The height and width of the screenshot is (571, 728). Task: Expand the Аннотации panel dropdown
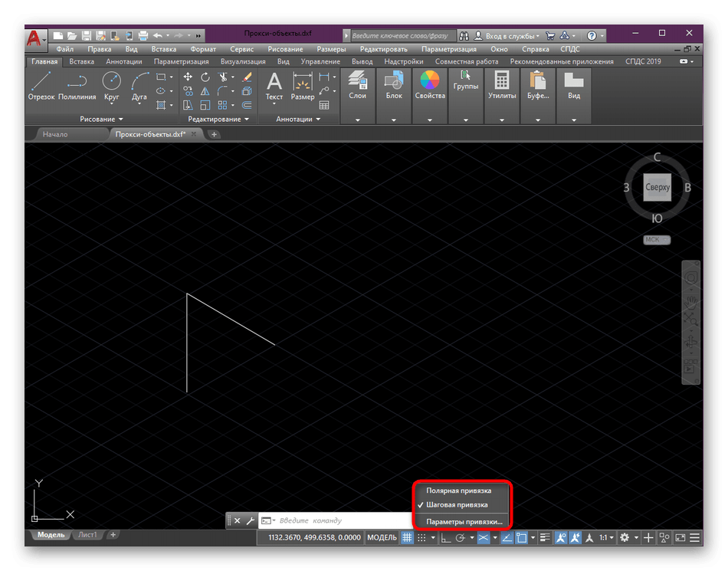coord(298,120)
